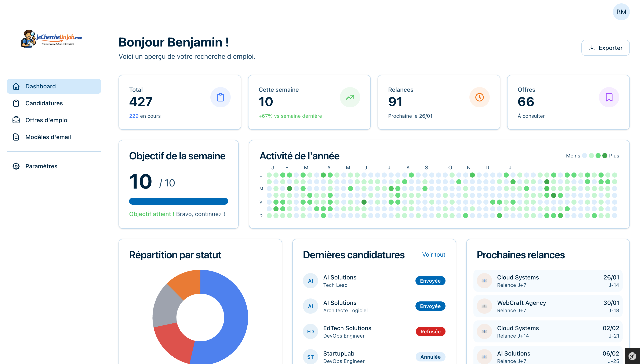
Task: Open the Modèles d'email document icon
Action: pyautogui.click(x=16, y=137)
